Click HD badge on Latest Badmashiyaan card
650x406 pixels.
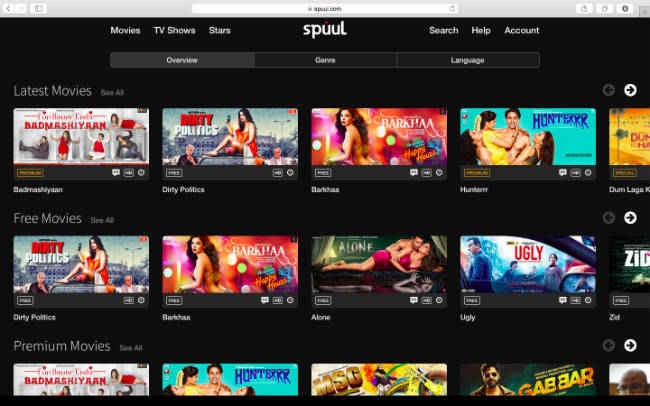tap(129, 173)
